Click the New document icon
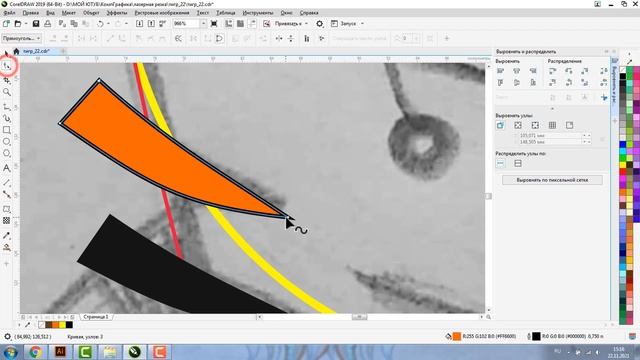 point(7,24)
